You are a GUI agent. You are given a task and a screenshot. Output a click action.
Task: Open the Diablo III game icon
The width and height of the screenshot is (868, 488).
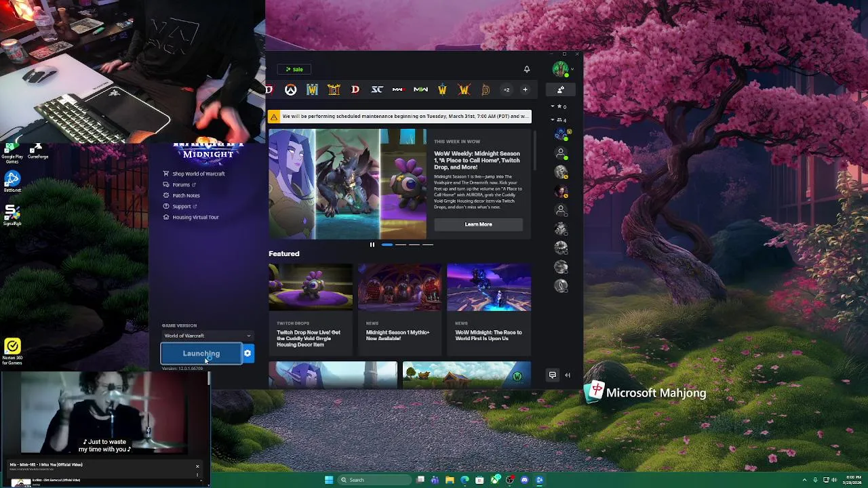tap(334, 89)
